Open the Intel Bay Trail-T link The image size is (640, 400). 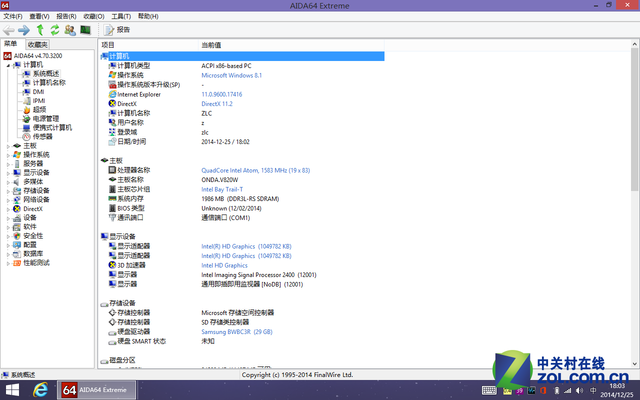(222, 189)
